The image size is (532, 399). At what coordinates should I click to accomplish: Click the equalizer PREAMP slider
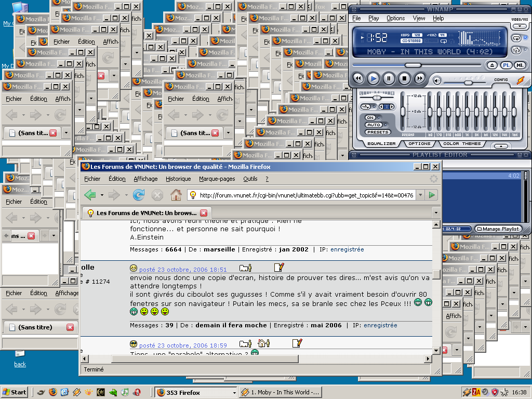403,111
